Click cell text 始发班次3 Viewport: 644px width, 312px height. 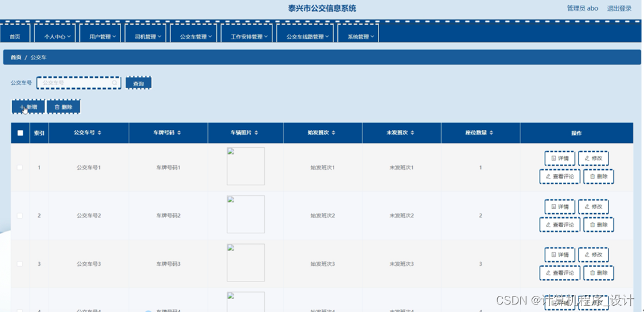point(323,263)
